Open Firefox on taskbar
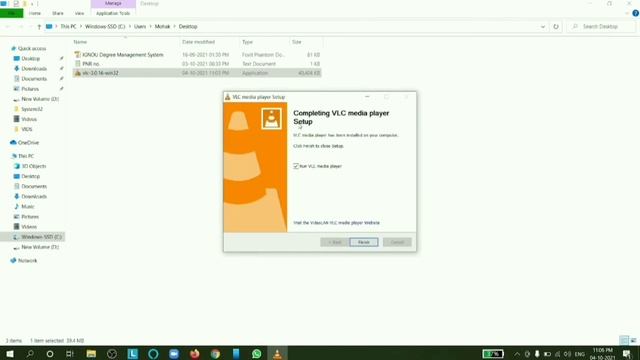The width and height of the screenshot is (640, 360). 195,353
